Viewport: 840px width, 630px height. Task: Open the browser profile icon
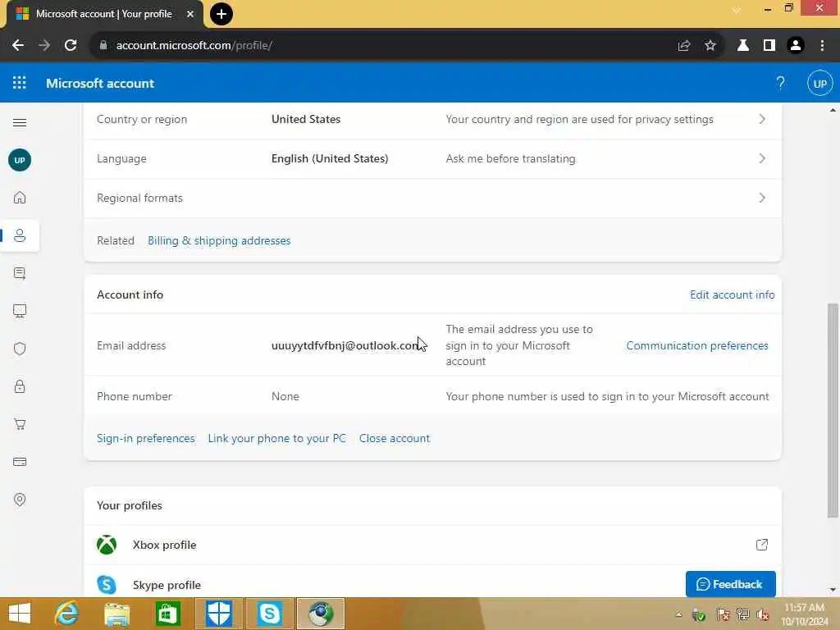coord(796,46)
